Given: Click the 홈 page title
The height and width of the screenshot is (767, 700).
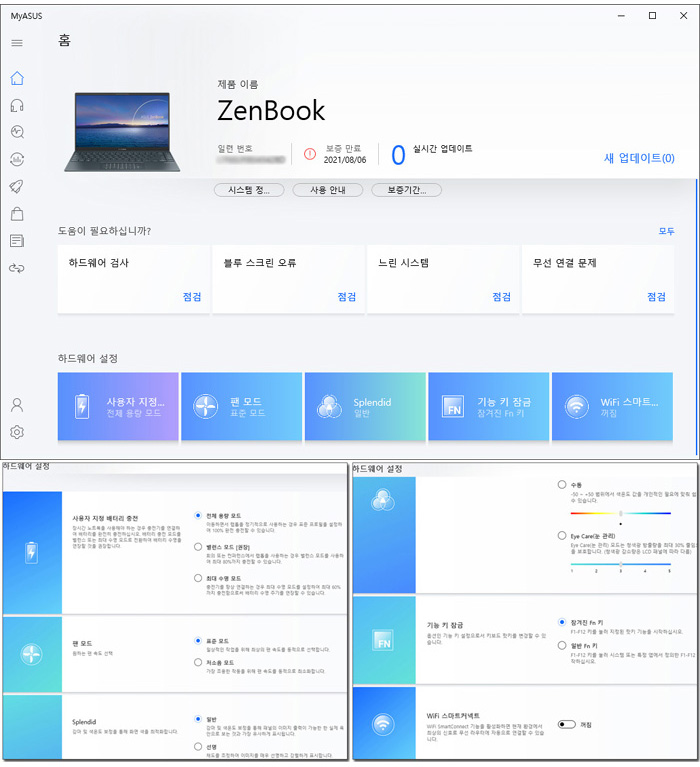Looking at the screenshot, I should pos(65,40).
